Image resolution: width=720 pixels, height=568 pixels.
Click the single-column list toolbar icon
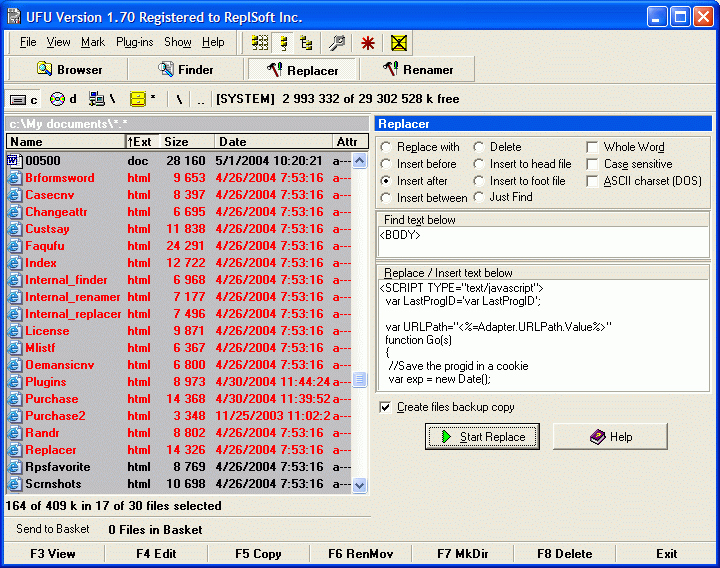pyautogui.click(x=284, y=43)
